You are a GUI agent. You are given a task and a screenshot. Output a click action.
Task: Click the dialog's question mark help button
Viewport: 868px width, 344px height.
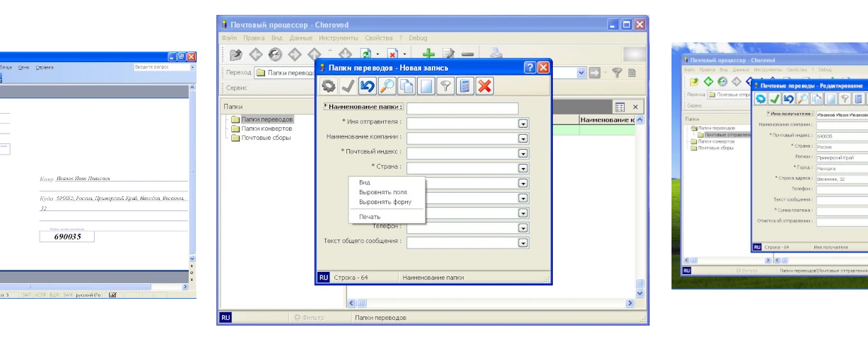529,68
